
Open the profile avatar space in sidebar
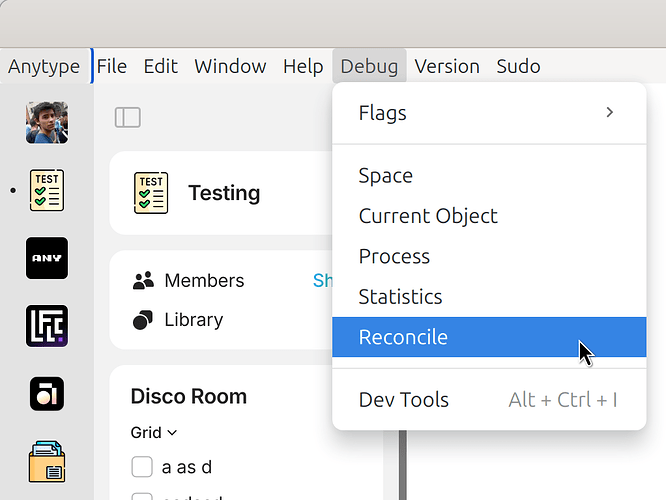point(47,122)
